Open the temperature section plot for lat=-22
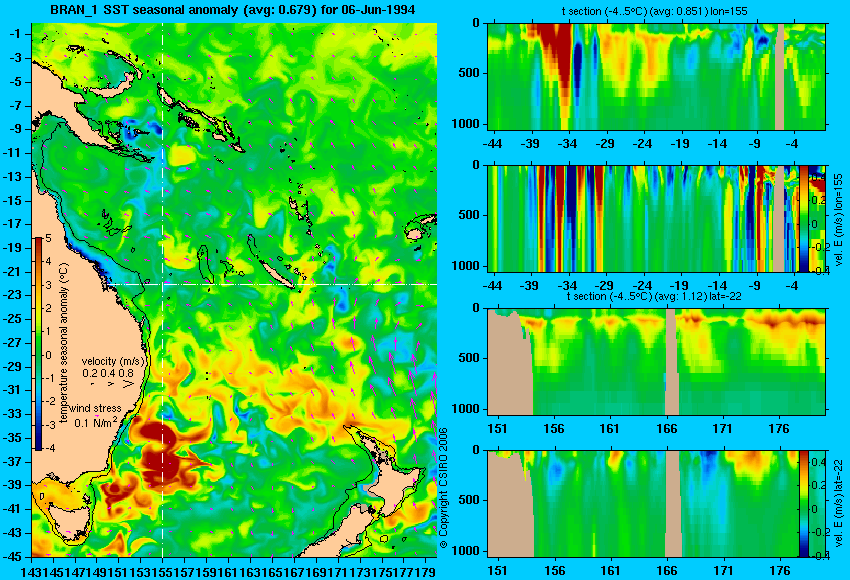Viewport: 850px width, 580px height. [x=656, y=362]
